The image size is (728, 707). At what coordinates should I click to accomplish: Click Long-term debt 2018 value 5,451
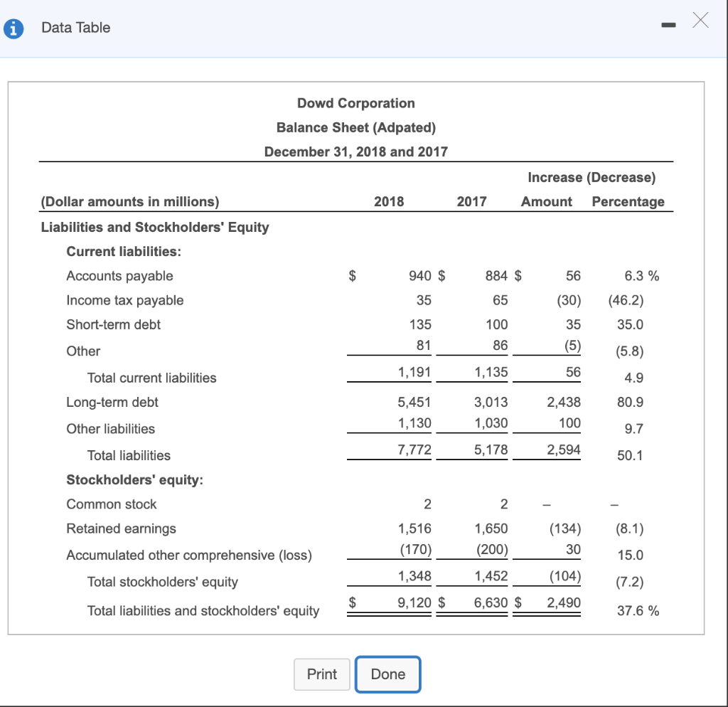414,402
